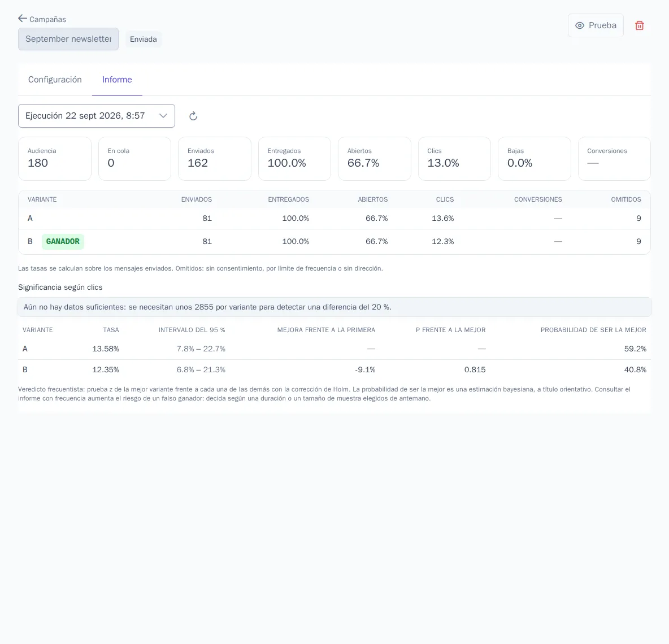Click the refresh report icon
The height and width of the screenshot is (644, 669).
coord(193,116)
